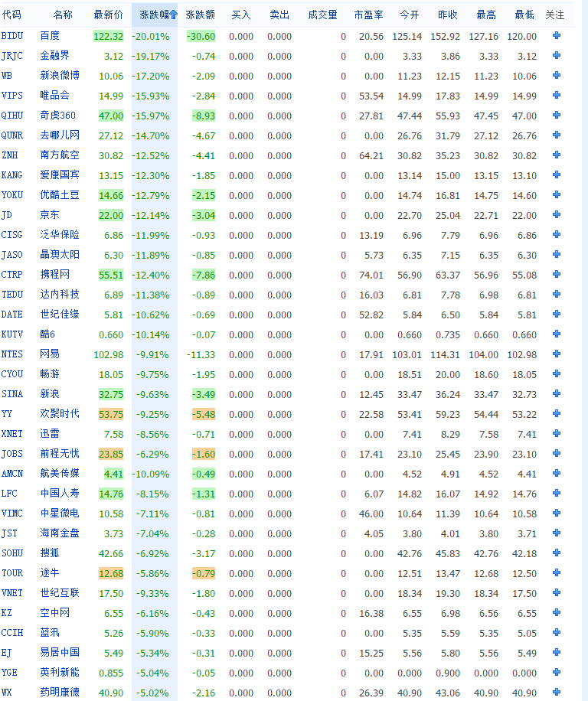588x701 pixels.
Task: Add SOHU to watchlist with plus icon
Action: [x=556, y=553]
